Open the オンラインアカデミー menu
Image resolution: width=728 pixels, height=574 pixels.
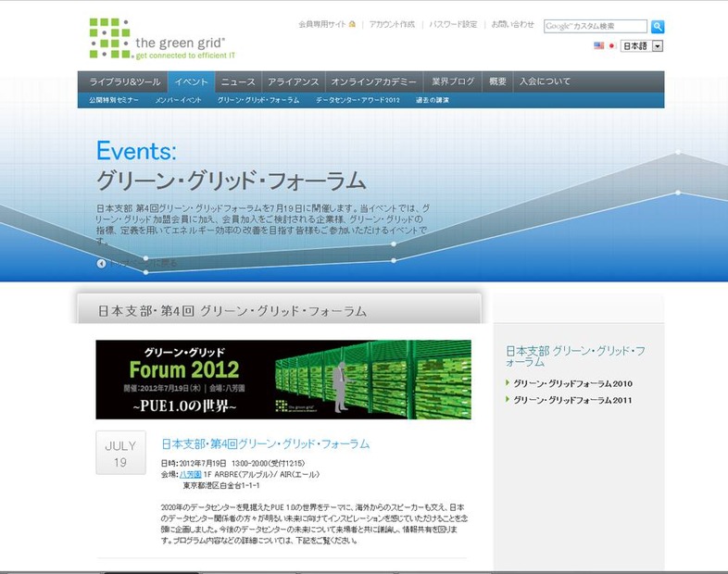374,81
